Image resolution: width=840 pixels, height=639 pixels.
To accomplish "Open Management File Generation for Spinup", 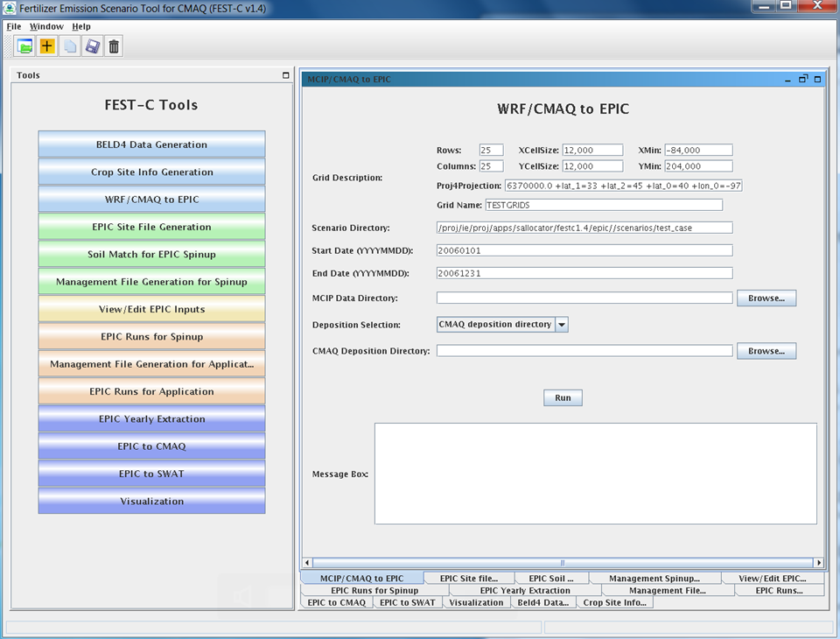I will pyautogui.click(x=151, y=282).
